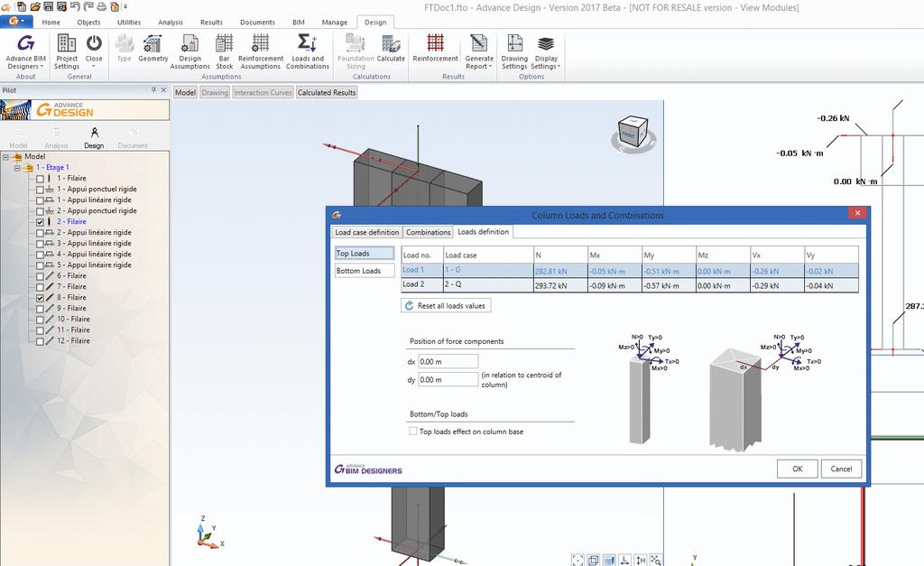924x566 pixels.
Task: Click the dy position input field
Action: pos(448,380)
